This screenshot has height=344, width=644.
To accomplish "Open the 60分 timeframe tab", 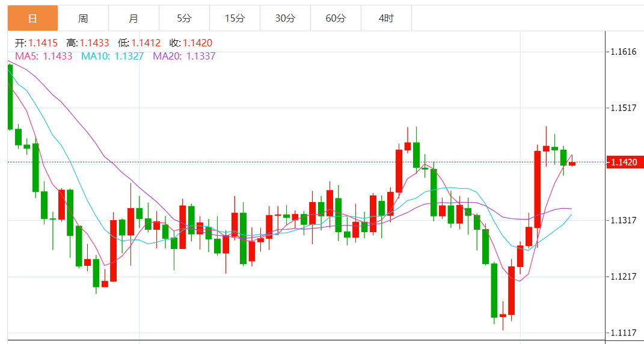I will click(x=336, y=18).
